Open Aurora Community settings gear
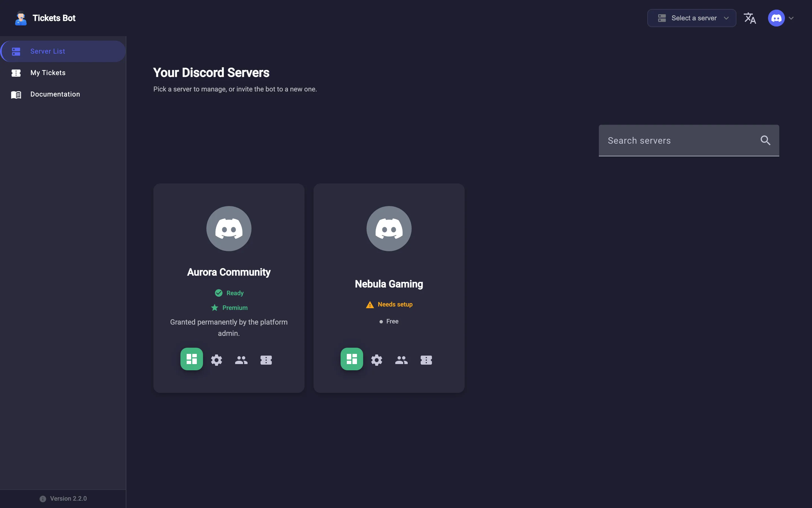The image size is (812, 508). pyautogui.click(x=217, y=360)
